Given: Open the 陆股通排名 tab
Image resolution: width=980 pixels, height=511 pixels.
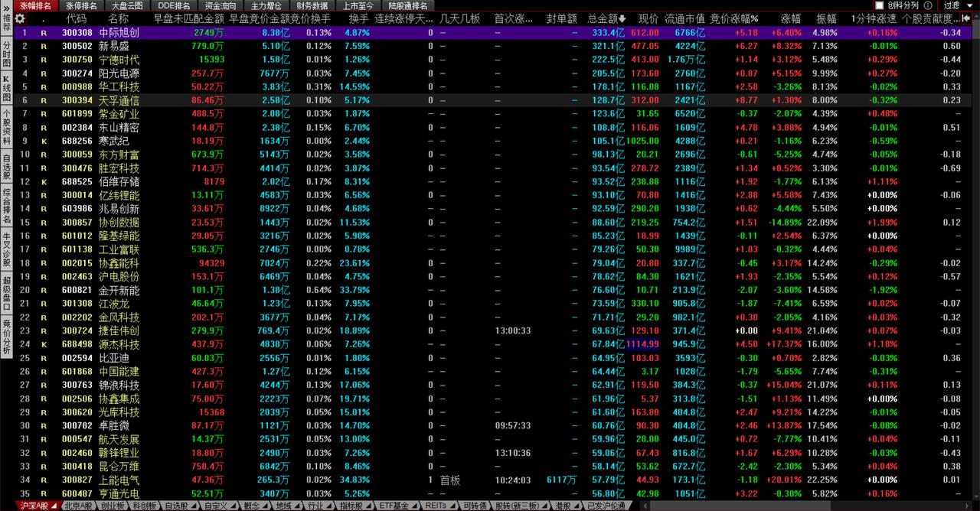Looking at the screenshot, I should (x=408, y=5).
